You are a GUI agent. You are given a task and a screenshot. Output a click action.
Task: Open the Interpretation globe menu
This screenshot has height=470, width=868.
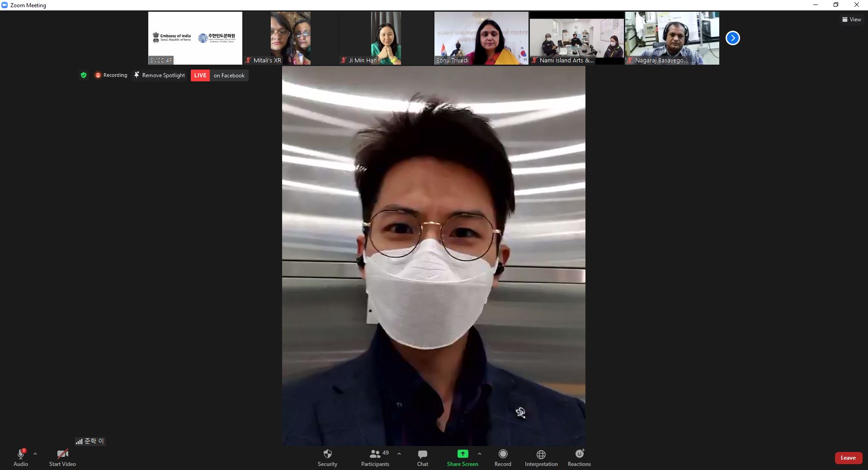pyautogui.click(x=541, y=457)
